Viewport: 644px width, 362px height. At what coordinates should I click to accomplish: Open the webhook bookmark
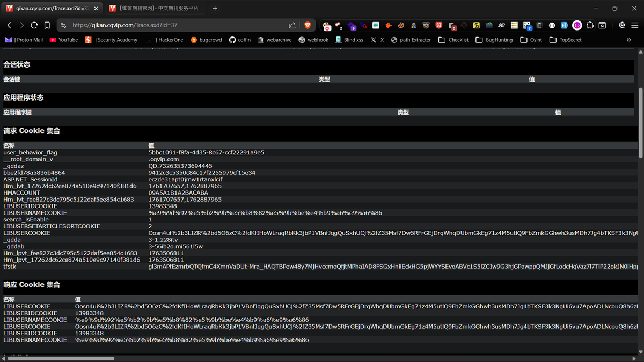coord(313,40)
